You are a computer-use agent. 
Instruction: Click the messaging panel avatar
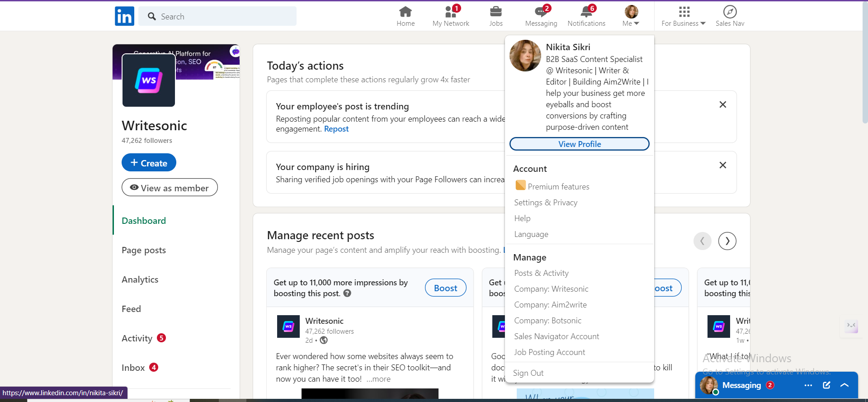point(708,385)
